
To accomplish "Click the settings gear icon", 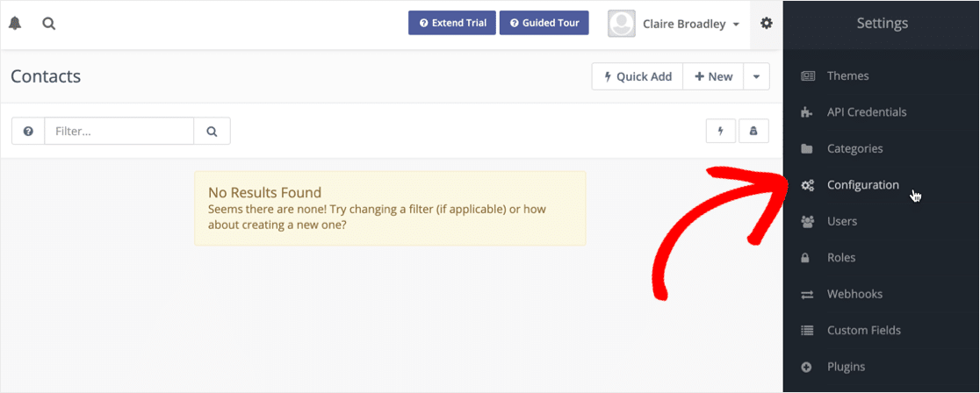I will tap(767, 24).
